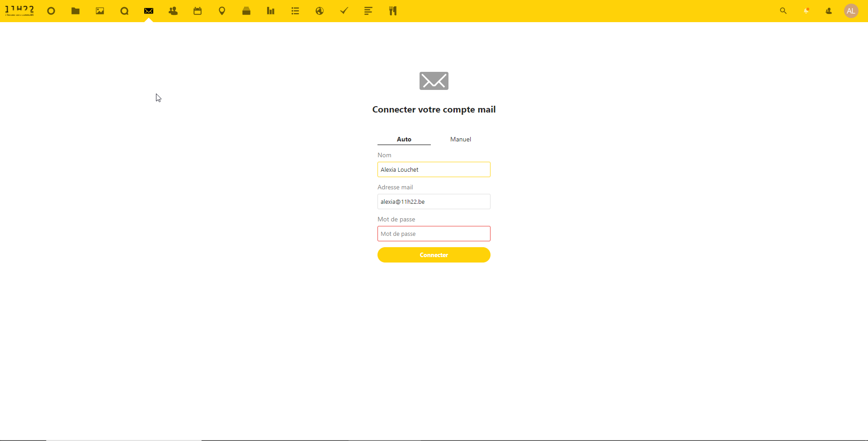
Task: Open the Photos app icon
Action: (x=100, y=11)
